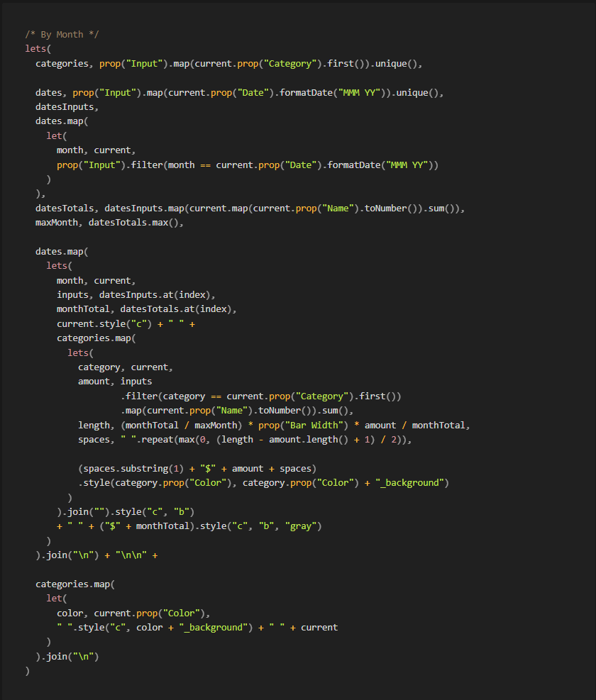Click the line "prop("Input").filter(month == current..."

pos(248,165)
